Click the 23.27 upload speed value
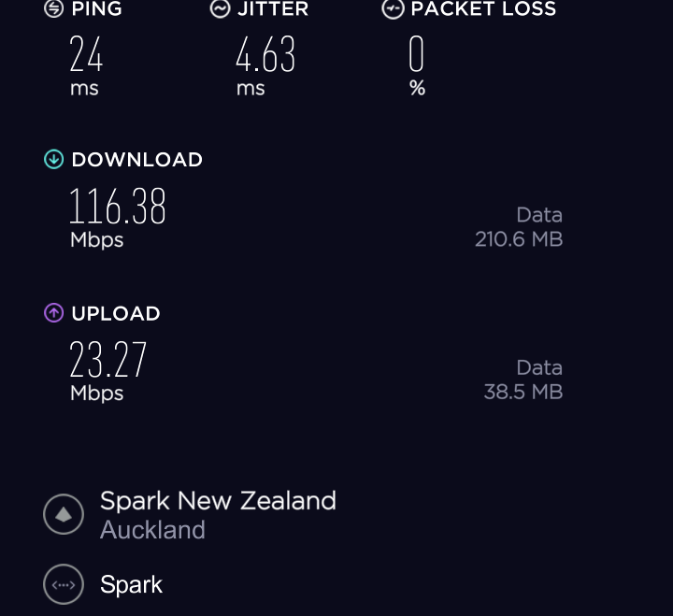This screenshot has width=673, height=616. tap(108, 360)
